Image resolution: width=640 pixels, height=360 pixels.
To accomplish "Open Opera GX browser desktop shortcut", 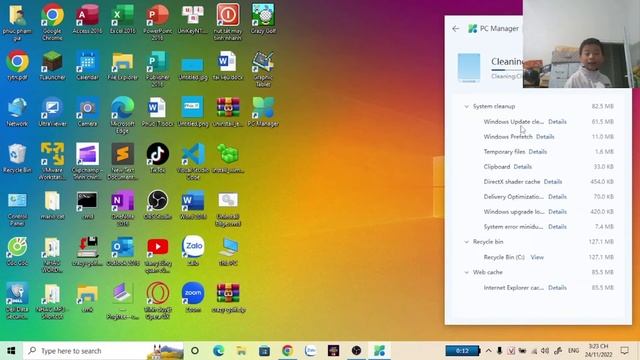I will tap(158, 301).
